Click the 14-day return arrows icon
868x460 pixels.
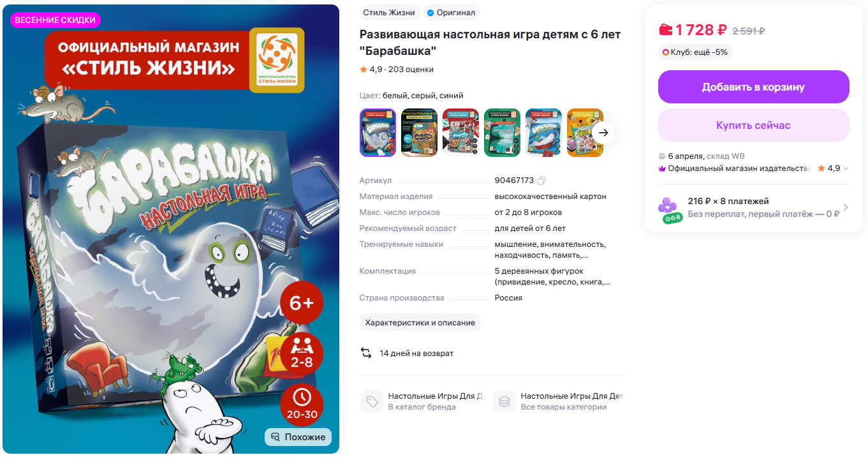click(x=366, y=353)
